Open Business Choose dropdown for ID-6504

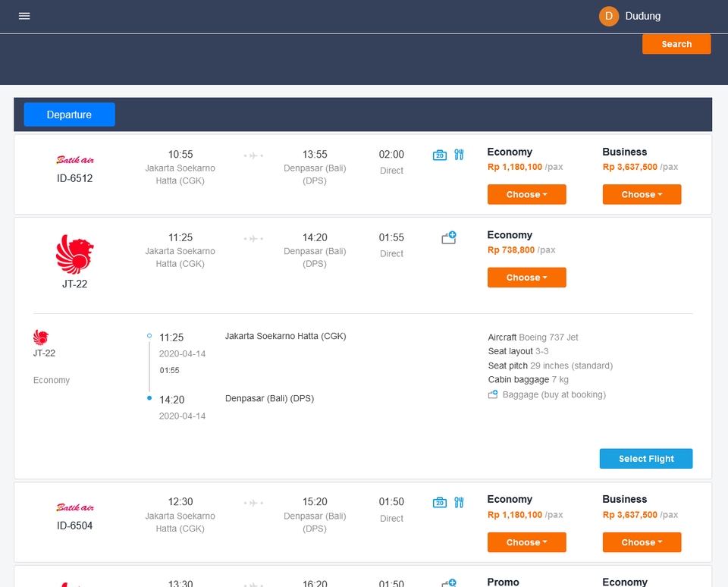(x=642, y=542)
